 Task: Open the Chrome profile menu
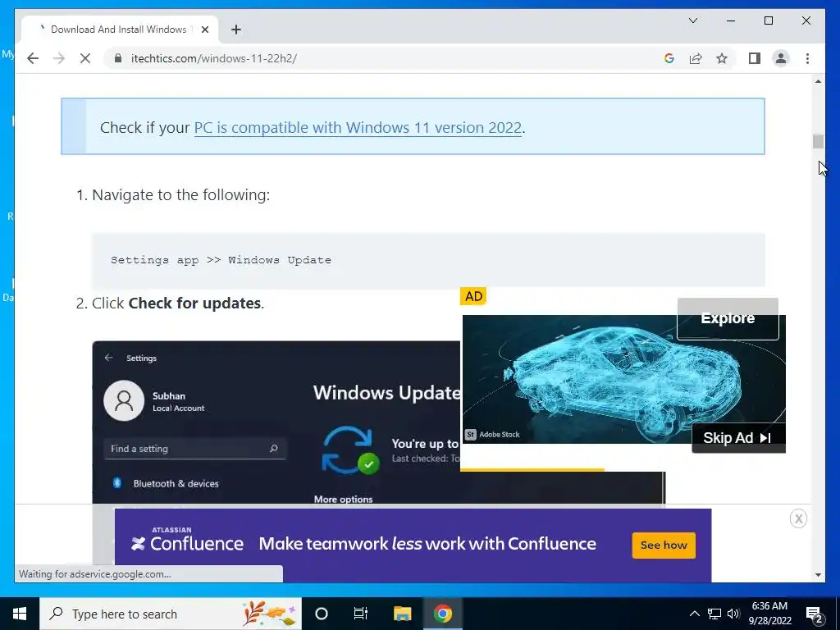click(781, 58)
